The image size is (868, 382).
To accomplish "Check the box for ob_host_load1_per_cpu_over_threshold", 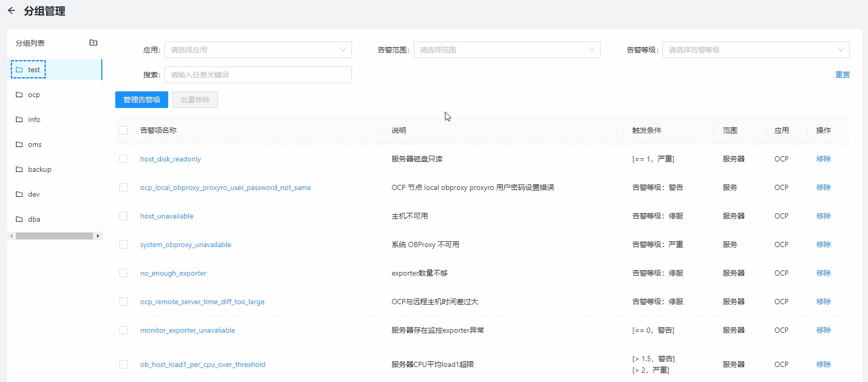I will pos(124,364).
